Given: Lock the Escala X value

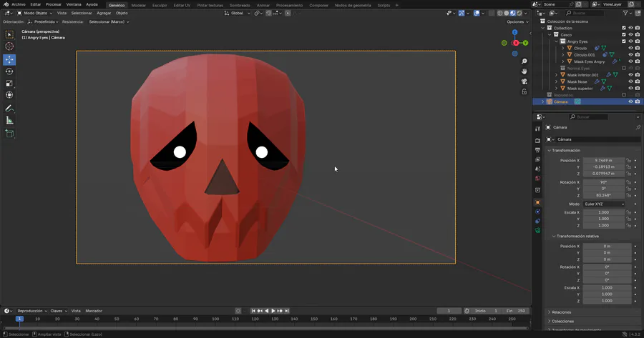Looking at the screenshot, I should click(x=628, y=212).
